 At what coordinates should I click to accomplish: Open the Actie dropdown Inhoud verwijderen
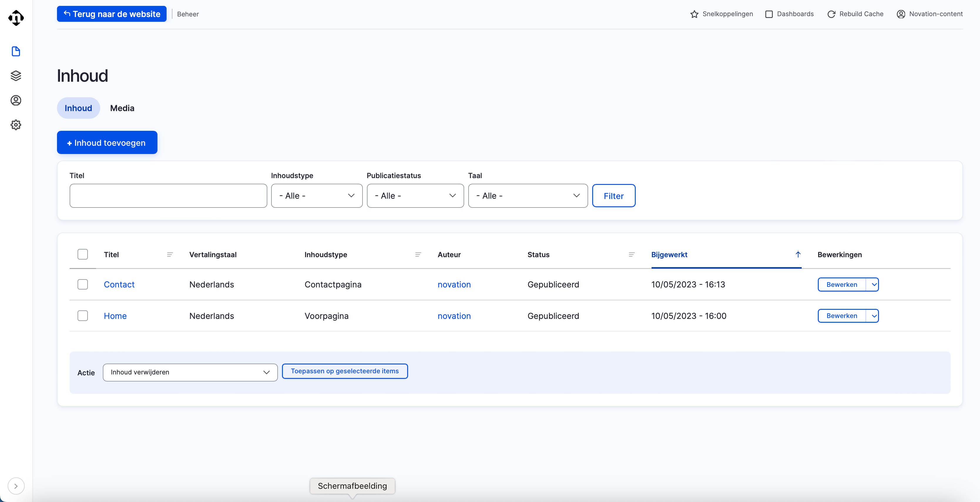coord(190,372)
